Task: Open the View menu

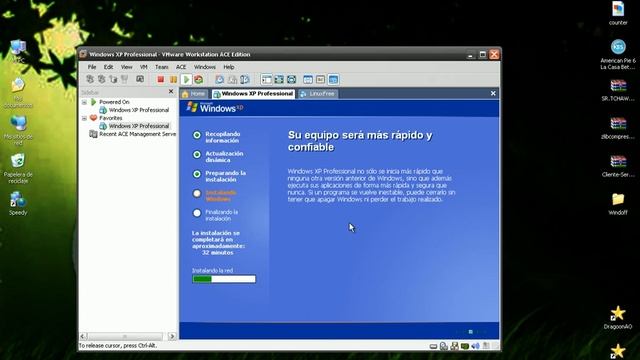Action: pyautogui.click(x=127, y=67)
